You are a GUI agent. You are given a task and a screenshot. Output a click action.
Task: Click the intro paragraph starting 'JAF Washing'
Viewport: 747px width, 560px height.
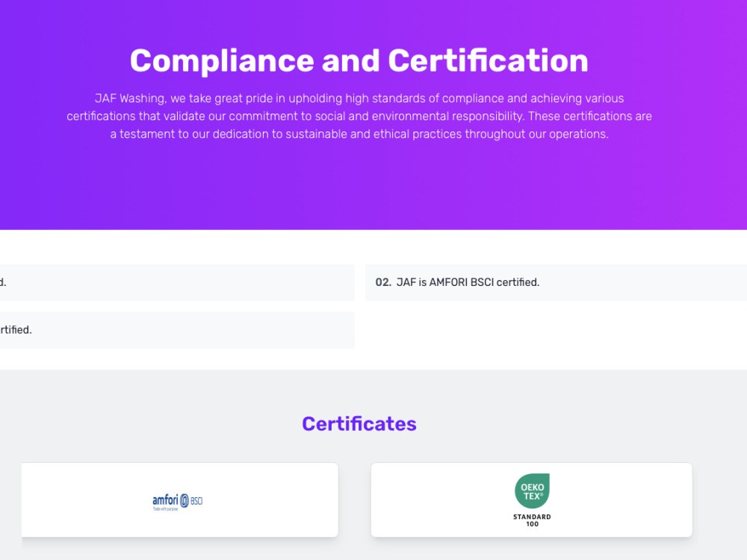(359, 116)
